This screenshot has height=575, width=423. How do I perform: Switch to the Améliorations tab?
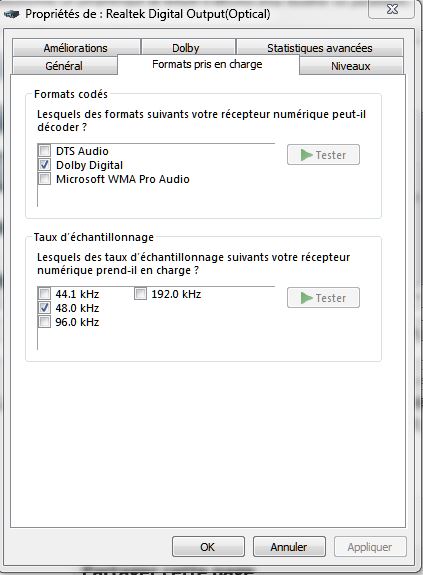(76, 48)
